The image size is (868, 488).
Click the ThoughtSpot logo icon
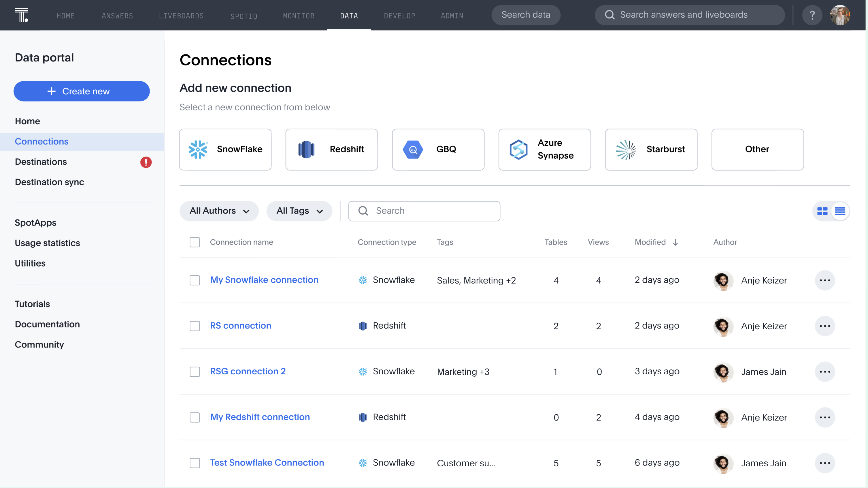click(22, 15)
